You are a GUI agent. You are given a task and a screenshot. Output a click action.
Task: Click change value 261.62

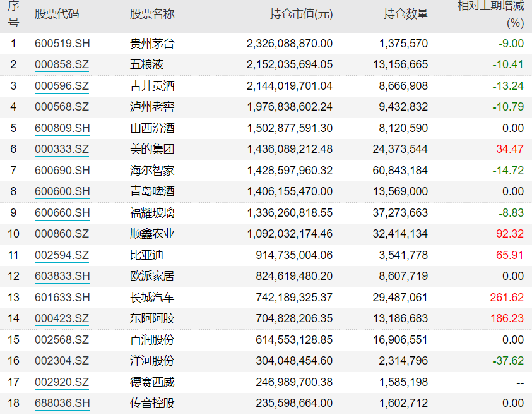[507, 298]
